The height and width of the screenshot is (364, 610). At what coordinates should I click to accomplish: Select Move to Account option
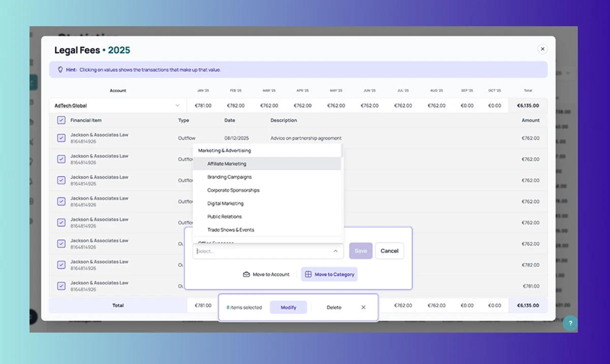coord(266,275)
